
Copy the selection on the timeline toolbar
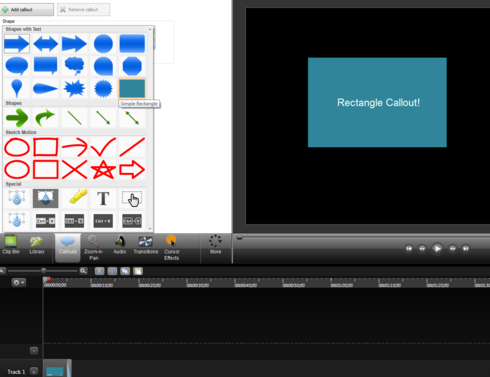125,271
